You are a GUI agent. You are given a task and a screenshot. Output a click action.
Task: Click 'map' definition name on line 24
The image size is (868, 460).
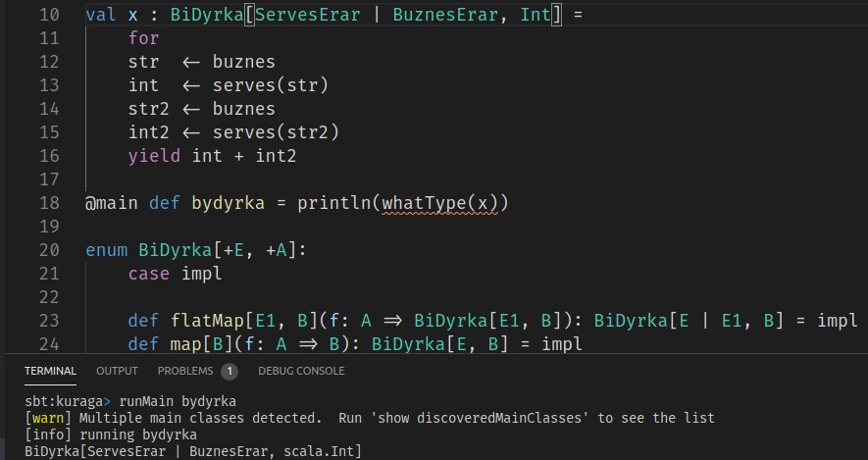click(186, 344)
